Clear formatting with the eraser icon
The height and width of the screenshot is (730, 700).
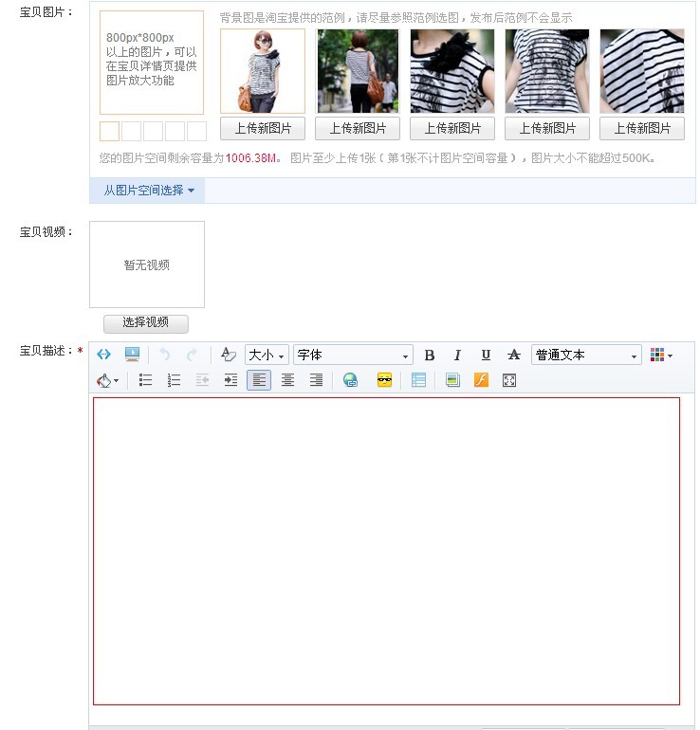[x=229, y=355]
